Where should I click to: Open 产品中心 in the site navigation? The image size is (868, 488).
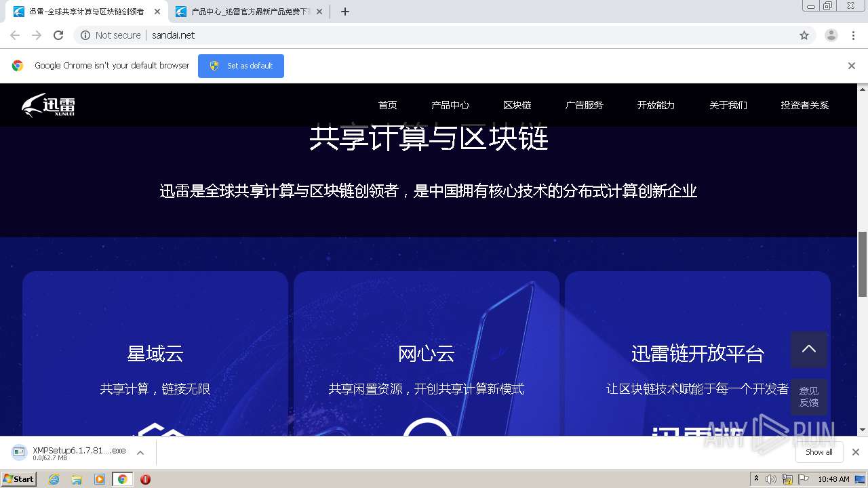[450, 105]
